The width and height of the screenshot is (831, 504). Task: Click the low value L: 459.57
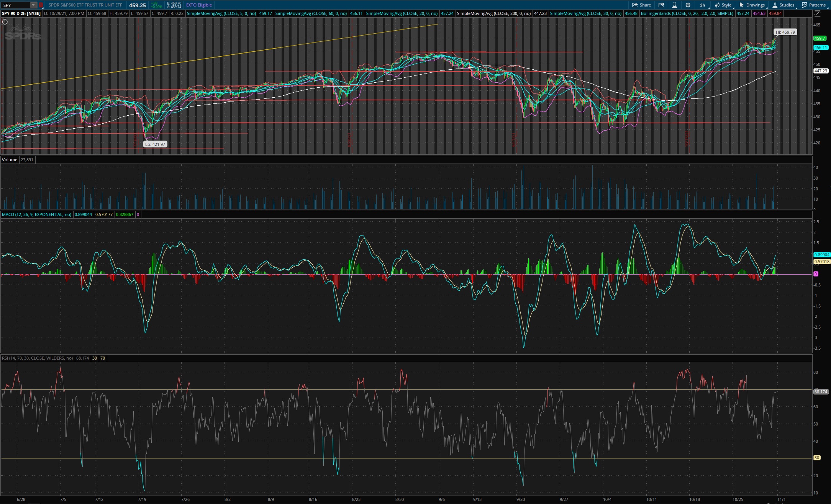(x=139, y=13)
